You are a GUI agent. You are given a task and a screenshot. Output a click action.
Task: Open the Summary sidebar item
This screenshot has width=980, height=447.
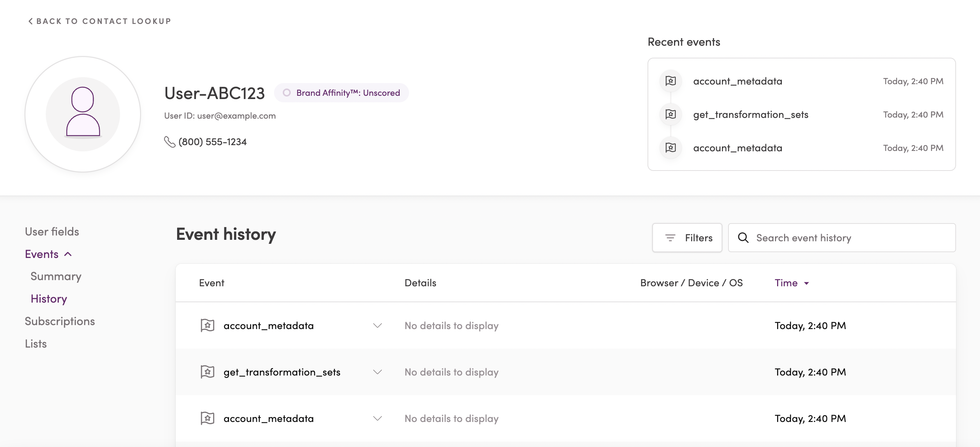coord(56,276)
